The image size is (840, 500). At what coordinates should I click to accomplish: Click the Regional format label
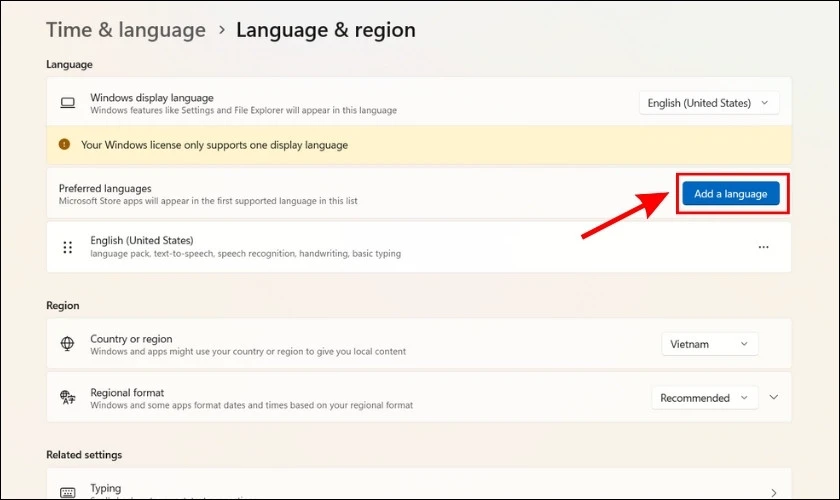(127, 392)
